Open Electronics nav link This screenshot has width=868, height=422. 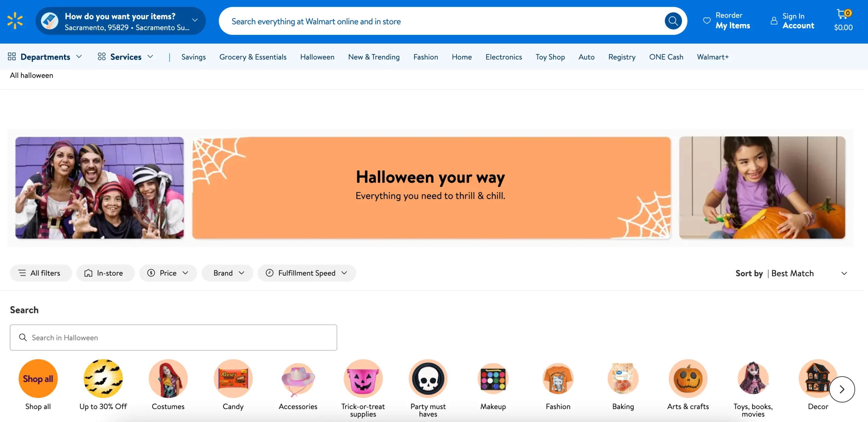click(x=504, y=57)
